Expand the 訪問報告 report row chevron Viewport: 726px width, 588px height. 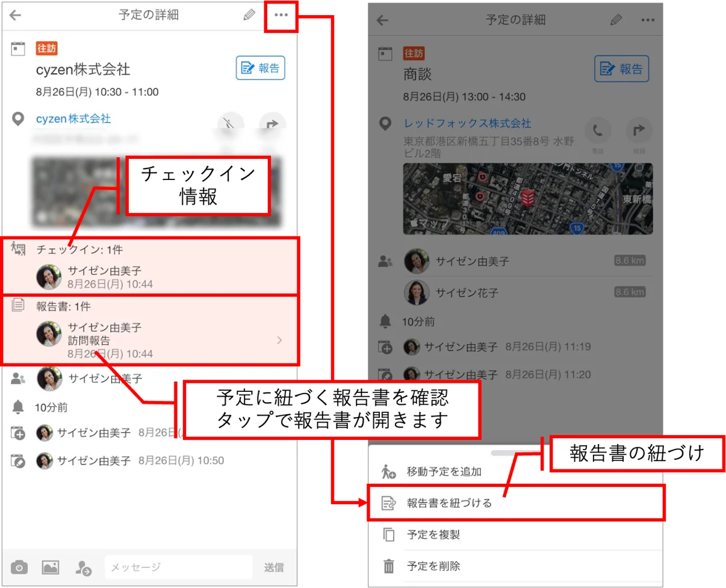coord(279,341)
